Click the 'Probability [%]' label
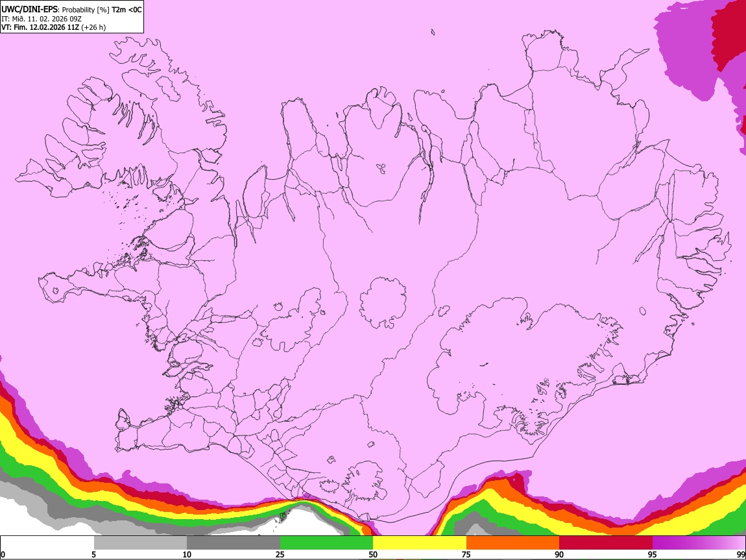The width and height of the screenshot is (746, 560). 86,10
